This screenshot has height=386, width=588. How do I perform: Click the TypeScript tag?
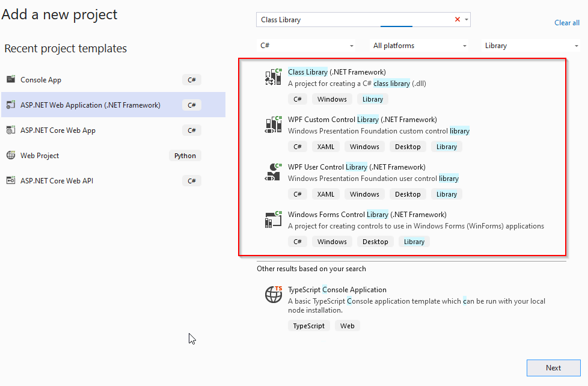308,326
